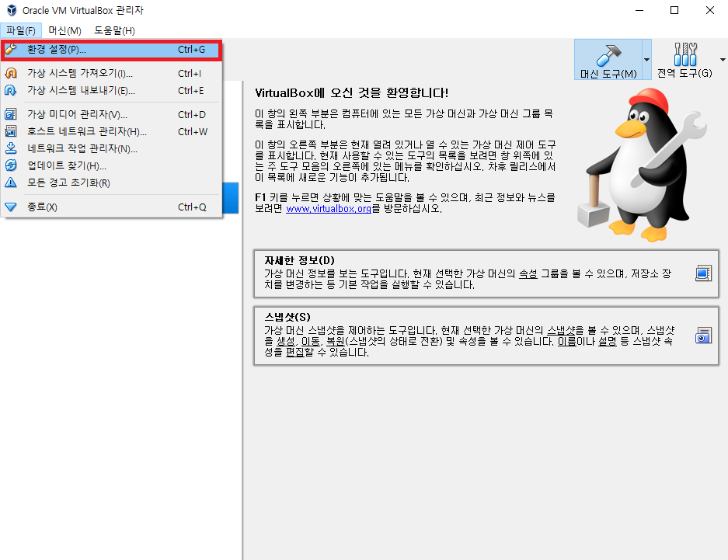Open 가상 미디어 관리자(V) entry
Image resolution: width=728 pixels, height=560 pixels.
111,114
